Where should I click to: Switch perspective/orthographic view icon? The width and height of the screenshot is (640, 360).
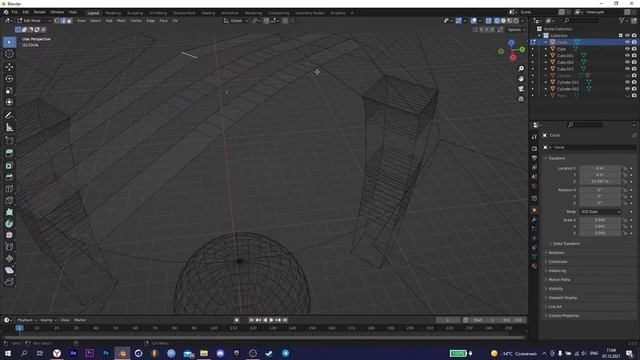(x=521, y=99)
